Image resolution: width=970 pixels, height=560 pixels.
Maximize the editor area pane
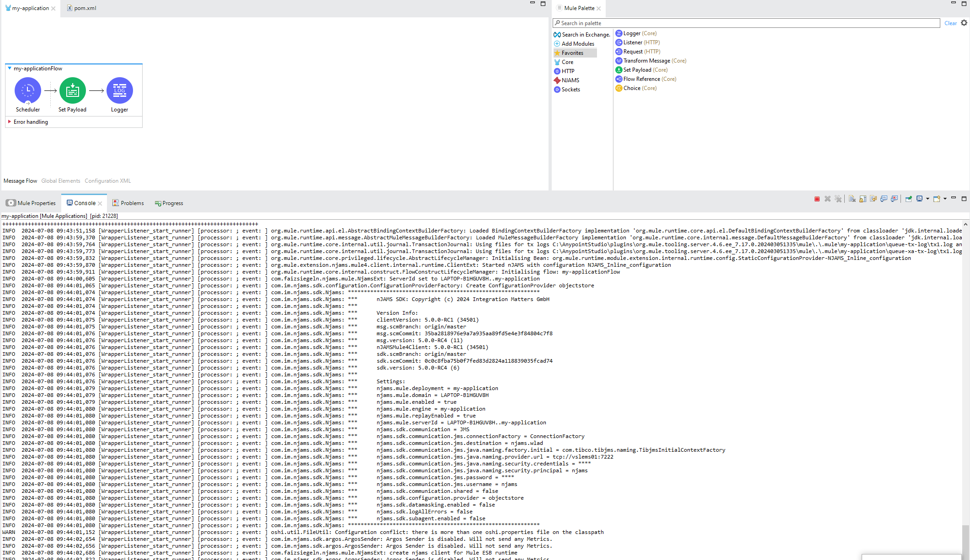[543, 4]
